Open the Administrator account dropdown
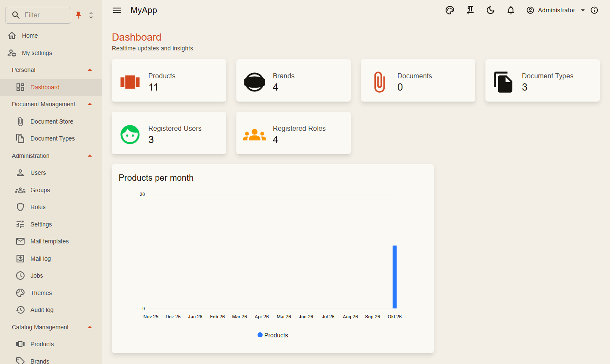This screenshot has height=364, width=610. (555, 10)
